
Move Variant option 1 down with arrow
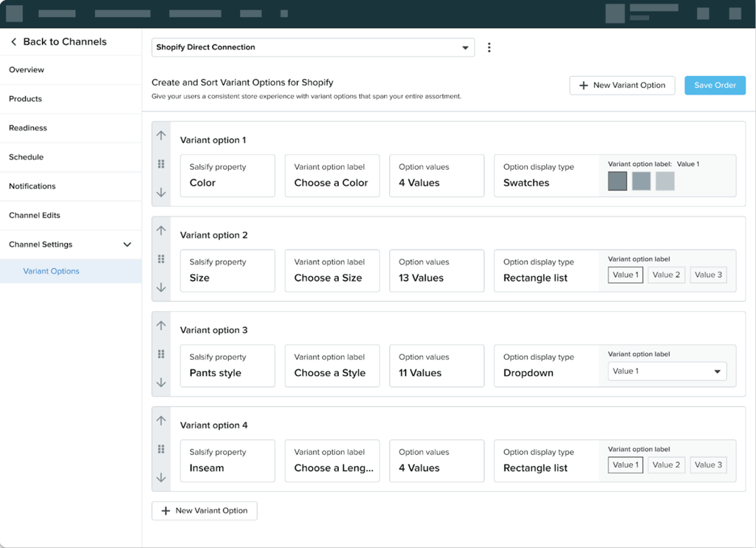click(161, 192)
